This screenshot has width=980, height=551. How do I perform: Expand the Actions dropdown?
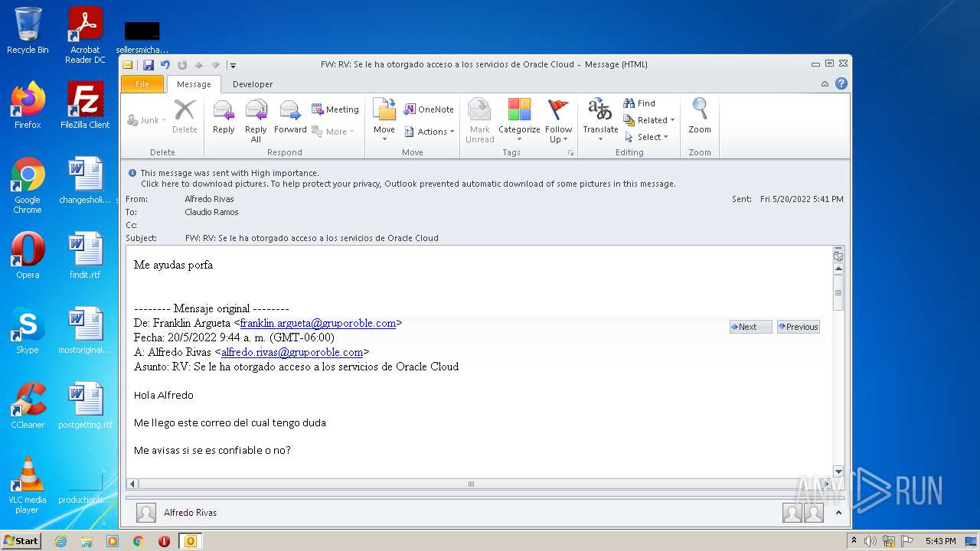click(429, 132)
